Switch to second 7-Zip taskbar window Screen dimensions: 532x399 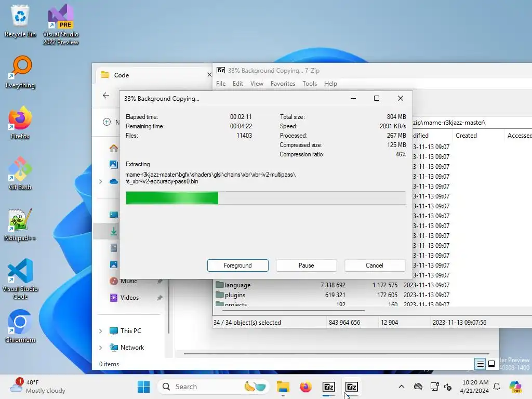[x=352, y=387]
